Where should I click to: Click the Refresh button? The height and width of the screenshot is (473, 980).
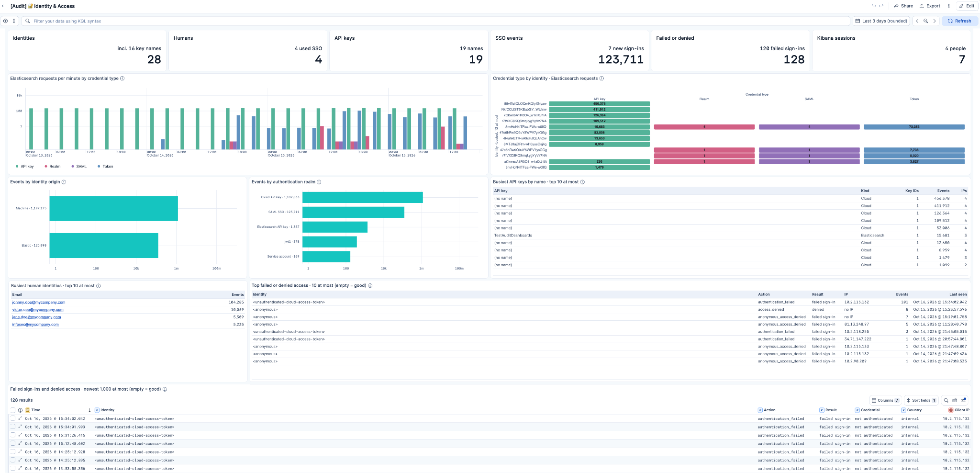pos(960,21)
